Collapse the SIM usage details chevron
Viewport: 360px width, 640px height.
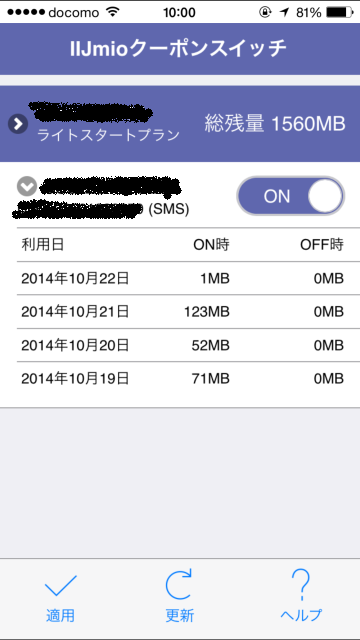pyautogui.click(x=27, y=187)
